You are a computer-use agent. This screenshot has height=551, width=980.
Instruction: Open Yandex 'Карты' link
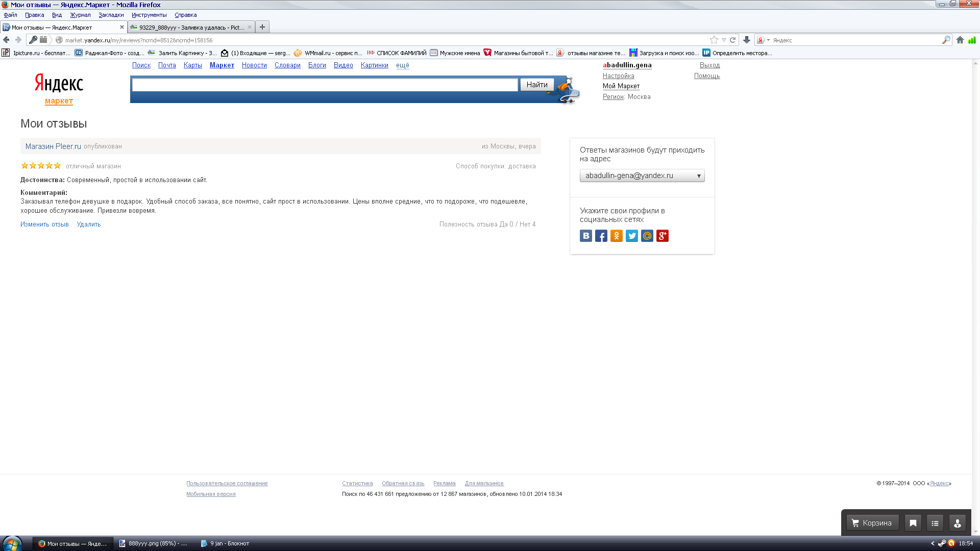pyautogui.click(x=193, y=65)
